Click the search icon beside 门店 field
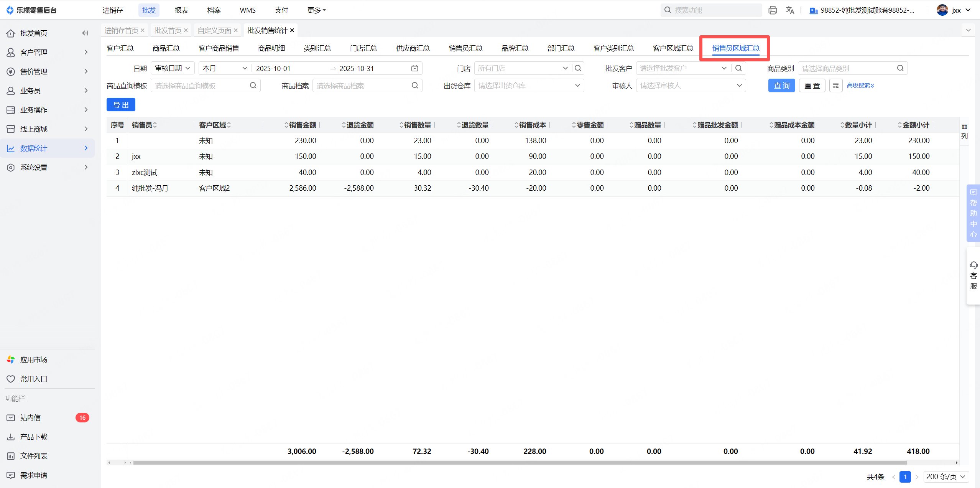This screenshot has height=488, width=980. click(x=578, y=68)
